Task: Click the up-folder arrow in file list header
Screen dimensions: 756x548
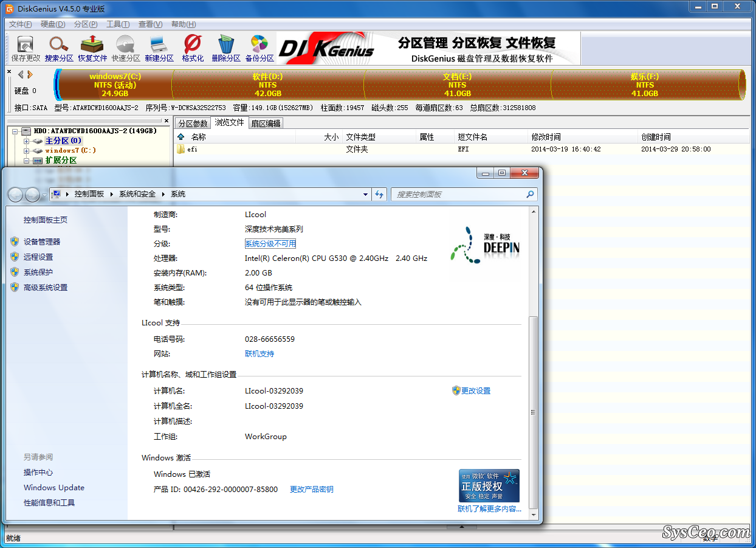Action: coord(180,137)
